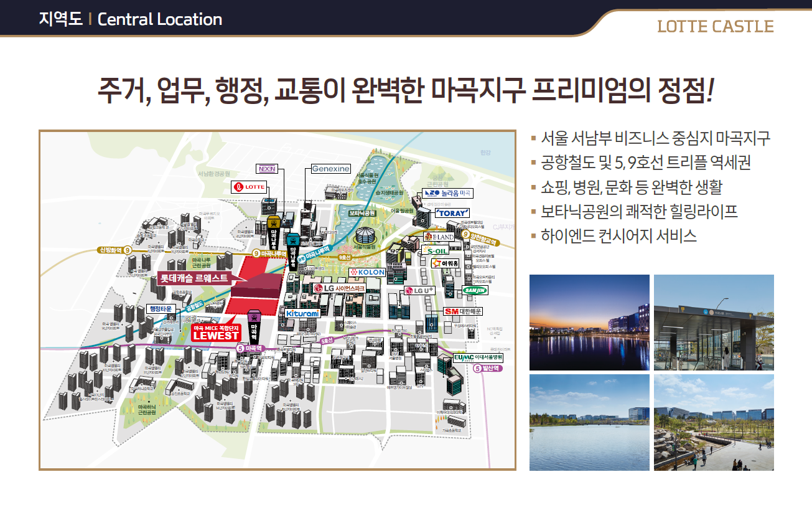Click the KOLON logo on the map

click(368, 272)
